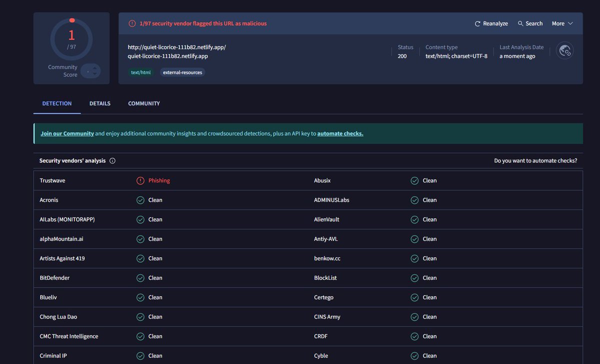Click the Community Score vote stepper
Screen dimensions: 600x364
(90, 71)
